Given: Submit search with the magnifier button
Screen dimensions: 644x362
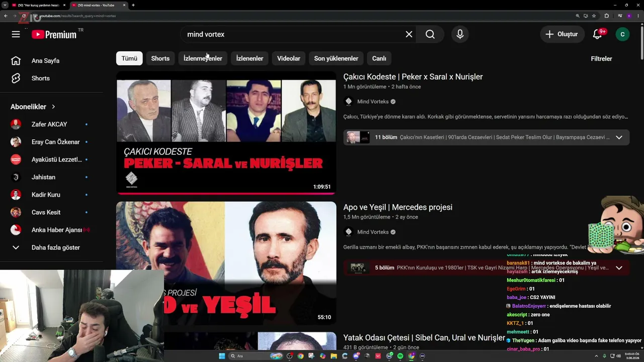Looking at the screenshot, I should [430, 34].
